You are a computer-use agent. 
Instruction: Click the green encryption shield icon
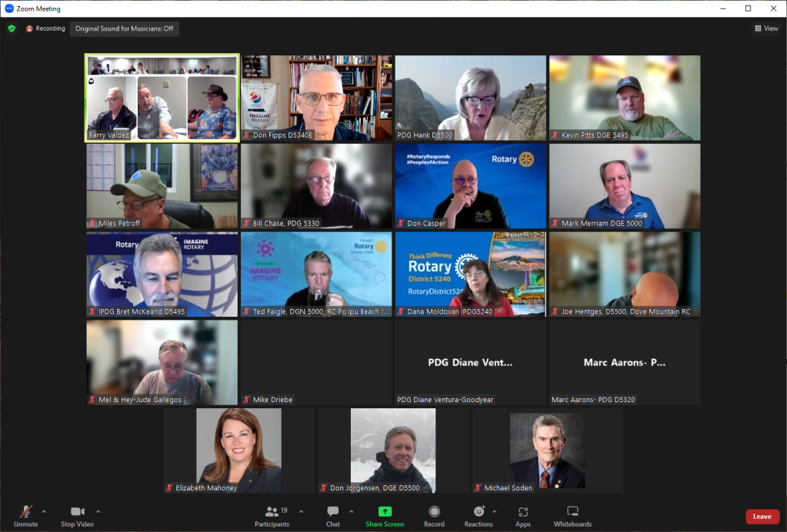12,28
